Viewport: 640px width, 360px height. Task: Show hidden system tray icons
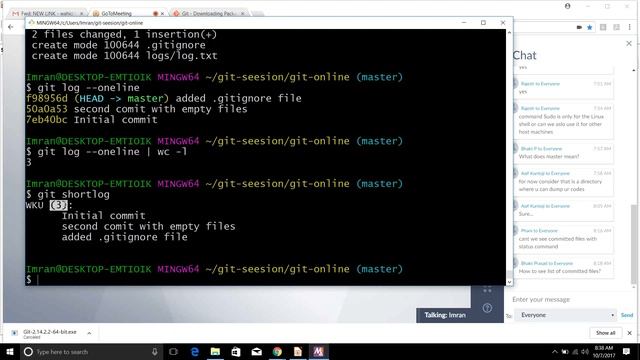coord(554,351)
